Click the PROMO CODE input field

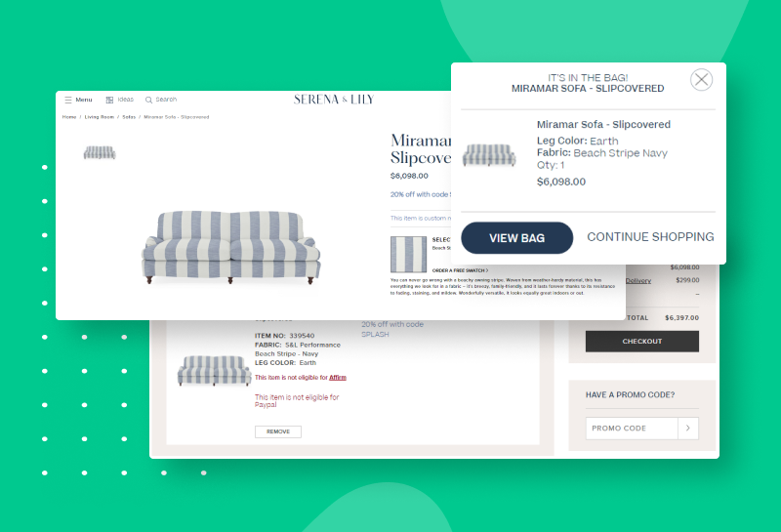click(632, 428)
